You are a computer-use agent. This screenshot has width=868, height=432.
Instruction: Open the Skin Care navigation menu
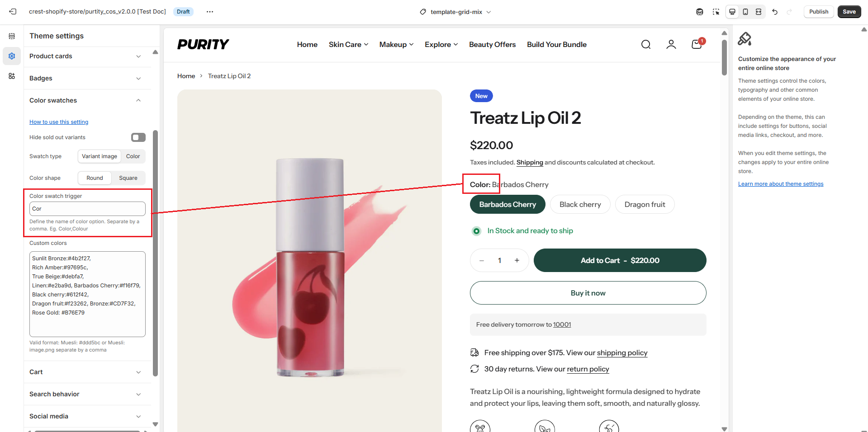[x=348, y=44]
